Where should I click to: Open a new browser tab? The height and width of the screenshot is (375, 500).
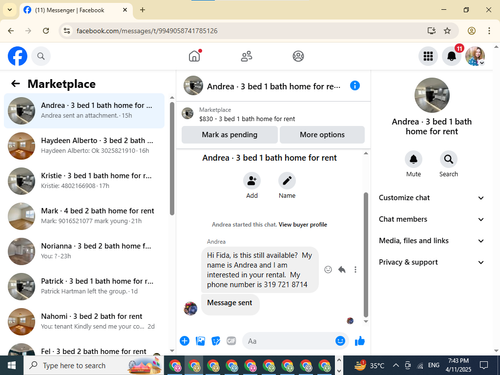point(142,10)
